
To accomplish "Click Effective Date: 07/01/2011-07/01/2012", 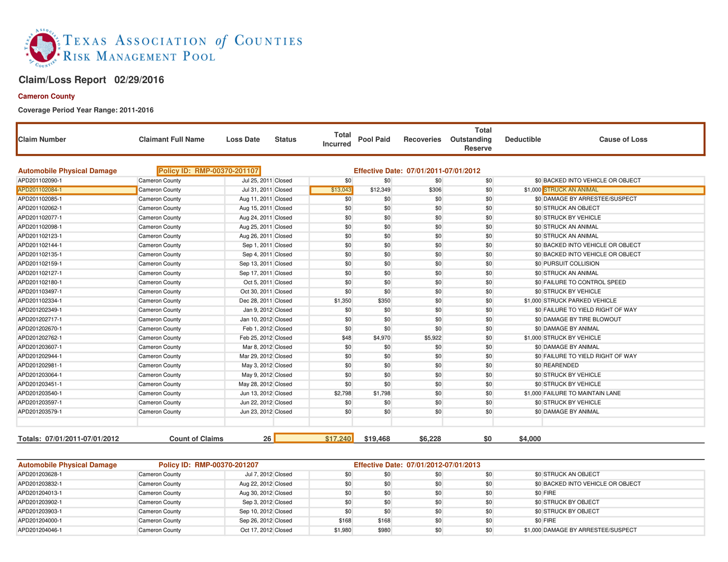I will (417, 171).
